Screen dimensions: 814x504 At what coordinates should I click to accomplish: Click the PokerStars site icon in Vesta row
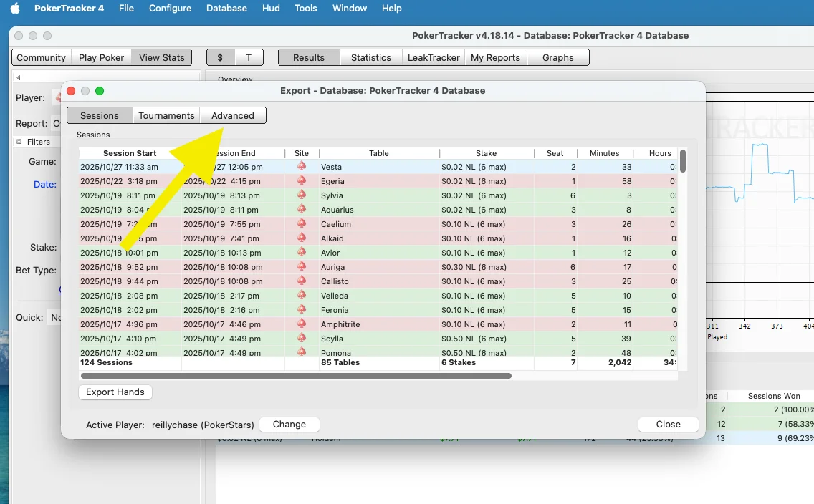(302, 166)
